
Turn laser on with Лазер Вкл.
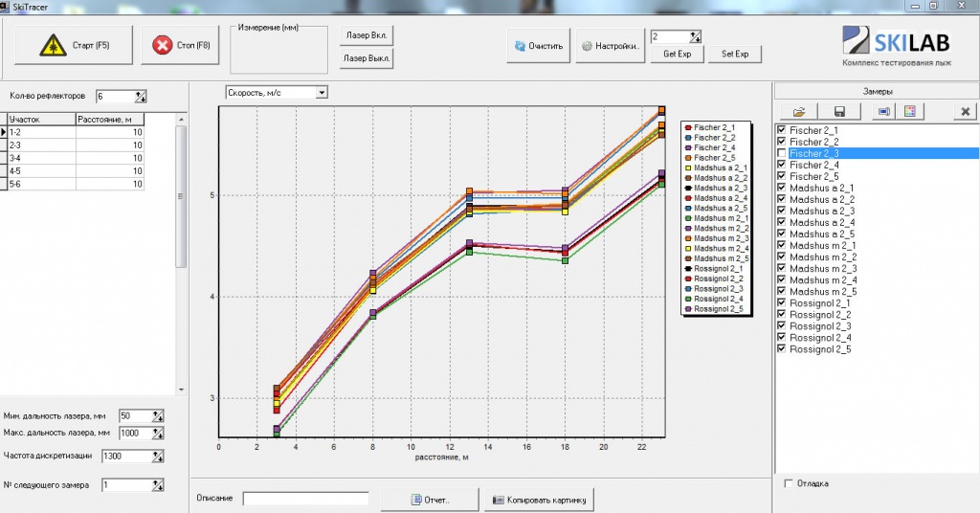click(367, 35)
